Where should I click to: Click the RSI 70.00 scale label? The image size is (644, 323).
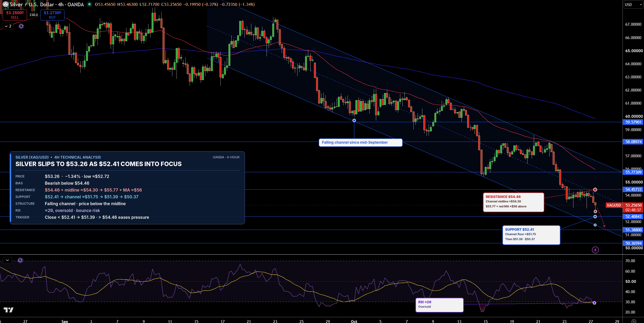coord(630,261)
